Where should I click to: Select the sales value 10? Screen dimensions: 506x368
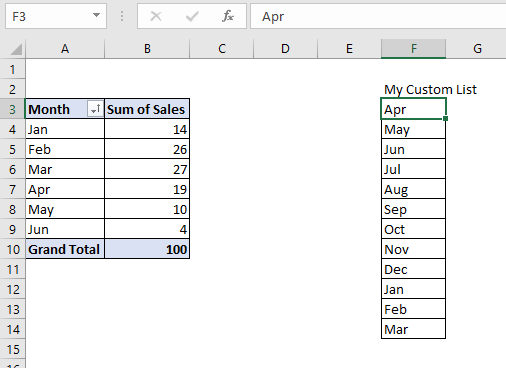tap(147, 209)
